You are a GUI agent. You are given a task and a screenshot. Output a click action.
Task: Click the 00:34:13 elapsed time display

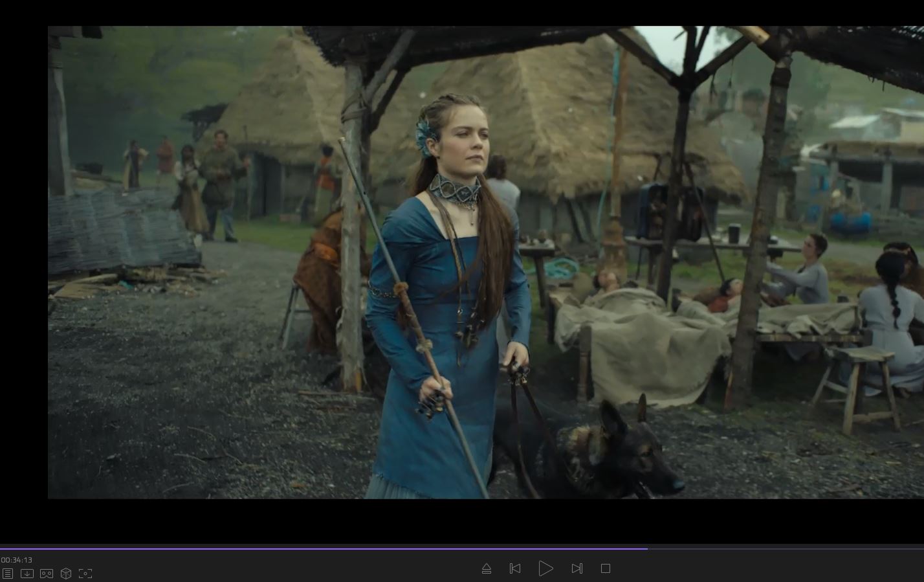[x=17, y=560]
